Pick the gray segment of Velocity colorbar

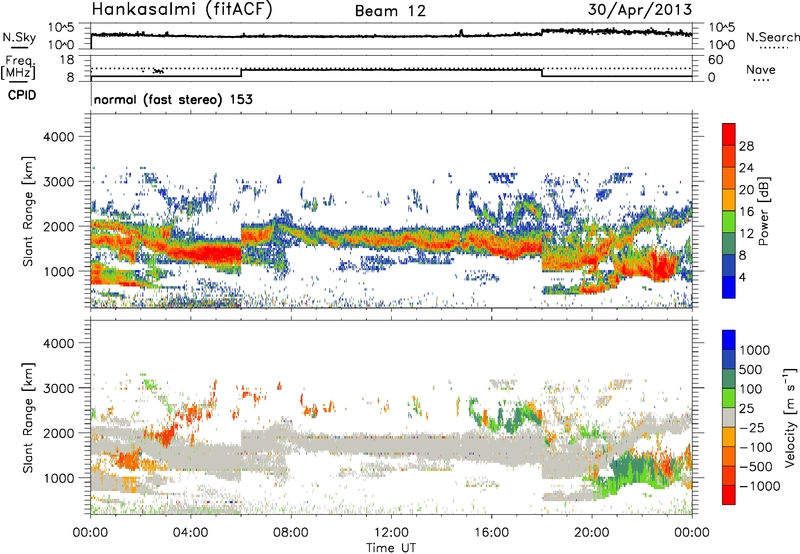pos(729,417)
